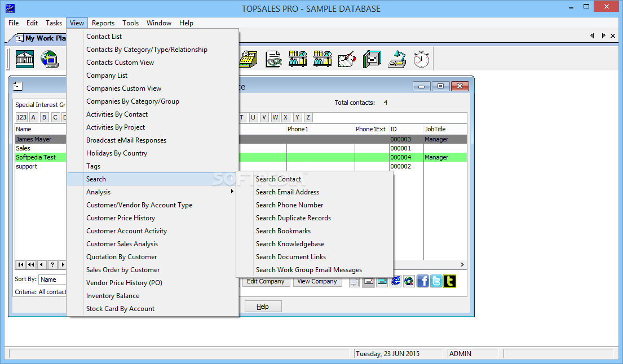
Task: Open the Tools menu
Action: click(x=130, y=23)
